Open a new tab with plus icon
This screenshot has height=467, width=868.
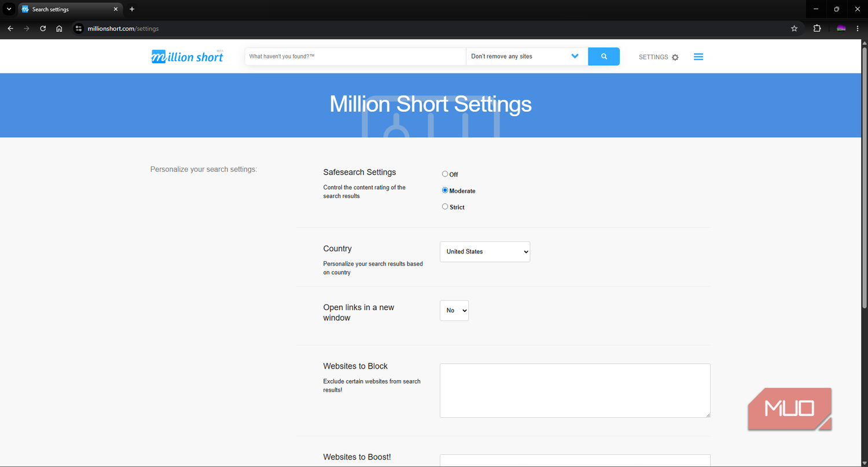(x=132, y=9)
